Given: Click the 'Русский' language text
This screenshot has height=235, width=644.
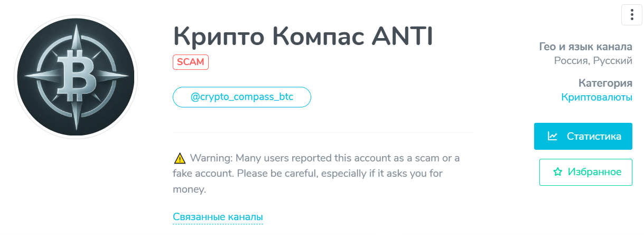Looking at the screenshot, I should (x=613, y=61).
